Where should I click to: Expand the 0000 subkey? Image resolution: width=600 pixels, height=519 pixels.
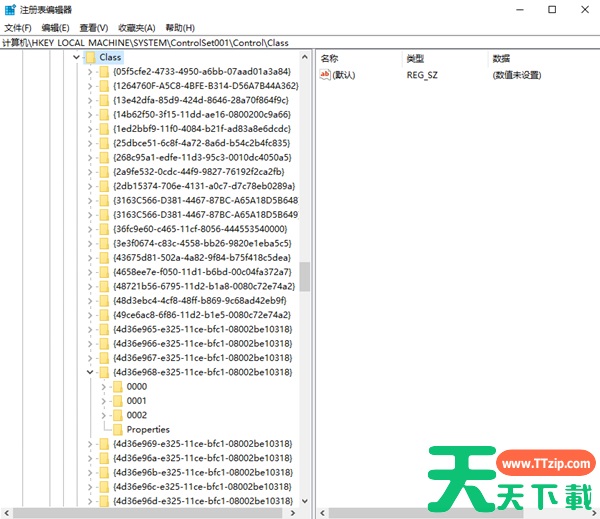click(104, 386)
